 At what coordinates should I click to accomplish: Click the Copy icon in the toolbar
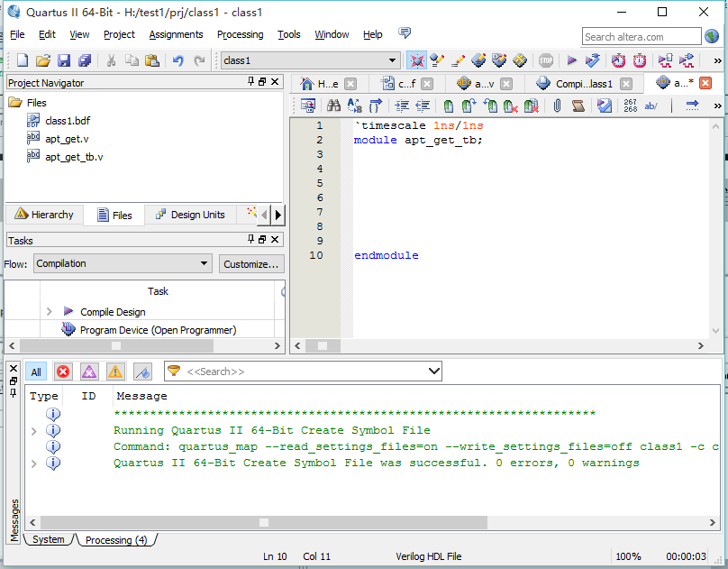[x=132, y=60]
